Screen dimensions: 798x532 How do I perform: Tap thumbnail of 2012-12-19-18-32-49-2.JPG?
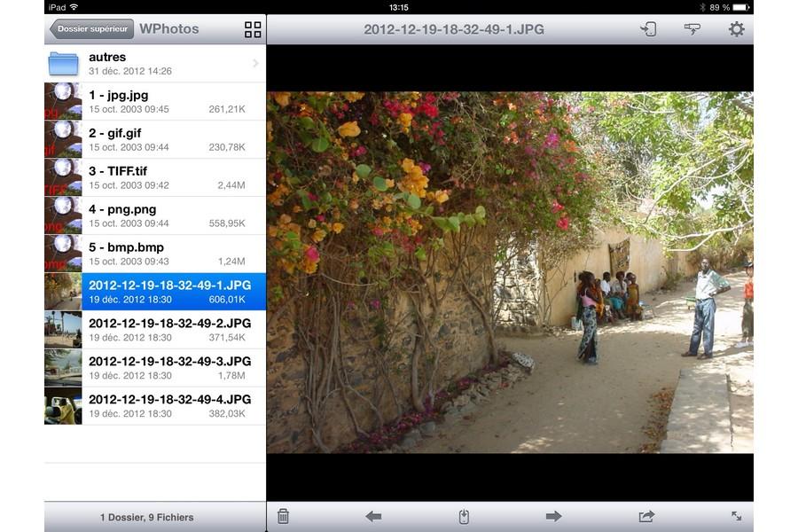point(63,330)
